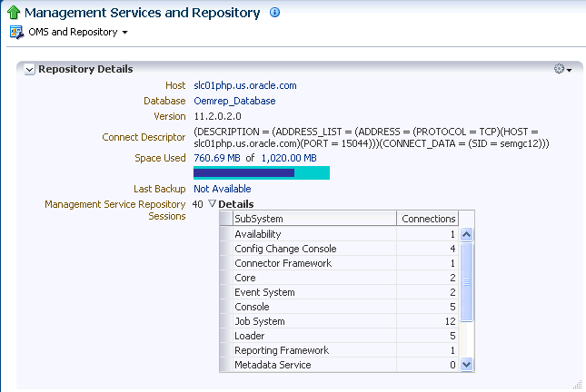Click the Job System connections value 12
The width and height of the screenshot is (586, 392).
pos(450,321)
